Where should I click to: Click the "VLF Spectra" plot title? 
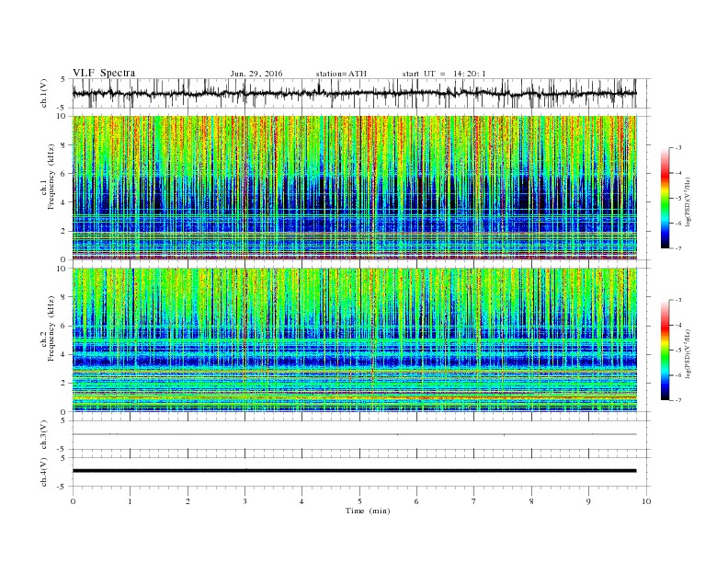[104, 73]
